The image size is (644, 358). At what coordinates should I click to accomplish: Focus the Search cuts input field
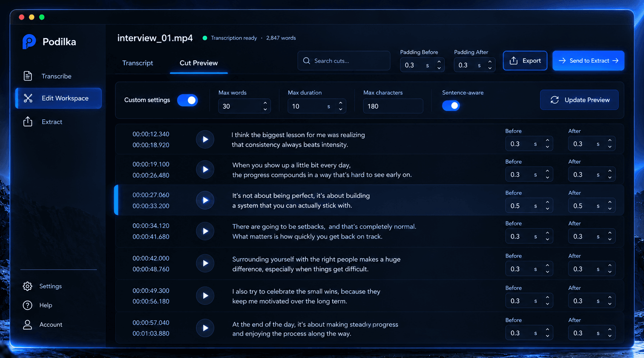pyautogui.click(x=344, y=61)
